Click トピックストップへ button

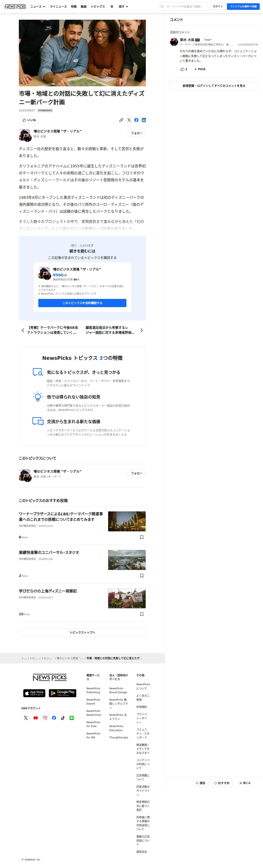(82, 632)
